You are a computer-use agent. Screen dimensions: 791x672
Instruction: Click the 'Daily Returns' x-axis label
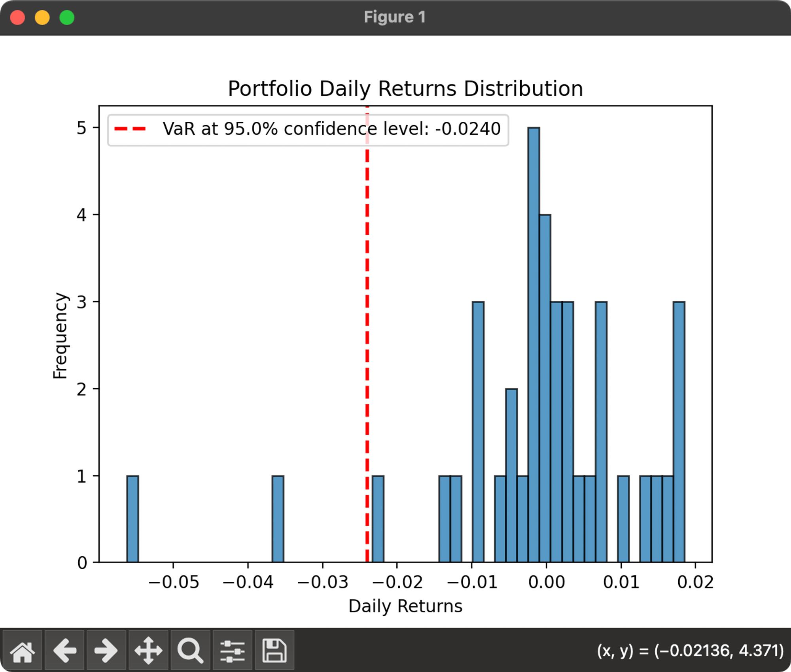(405, 606)
